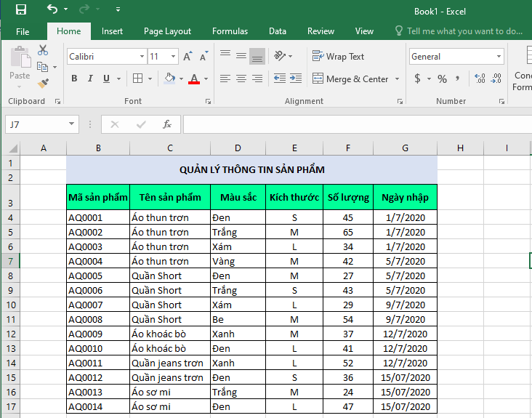Click Increase Decimal icon
The image size is (532, 418).
click(480, 79)
